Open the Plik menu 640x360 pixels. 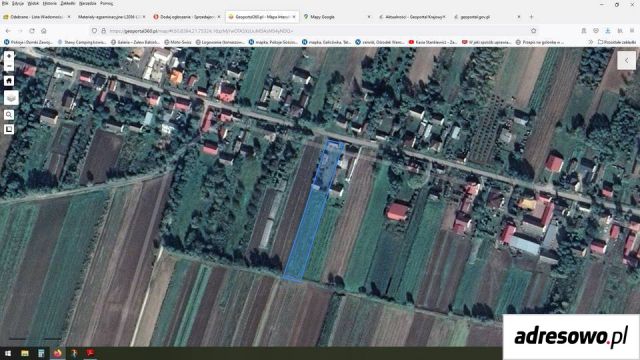click(5, 3)
